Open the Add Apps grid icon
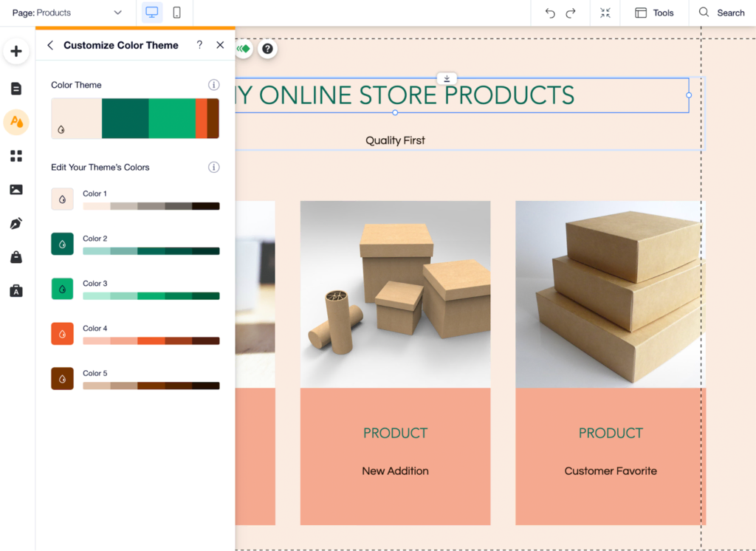This screenshot has height=551, width=756. (16, 156)
